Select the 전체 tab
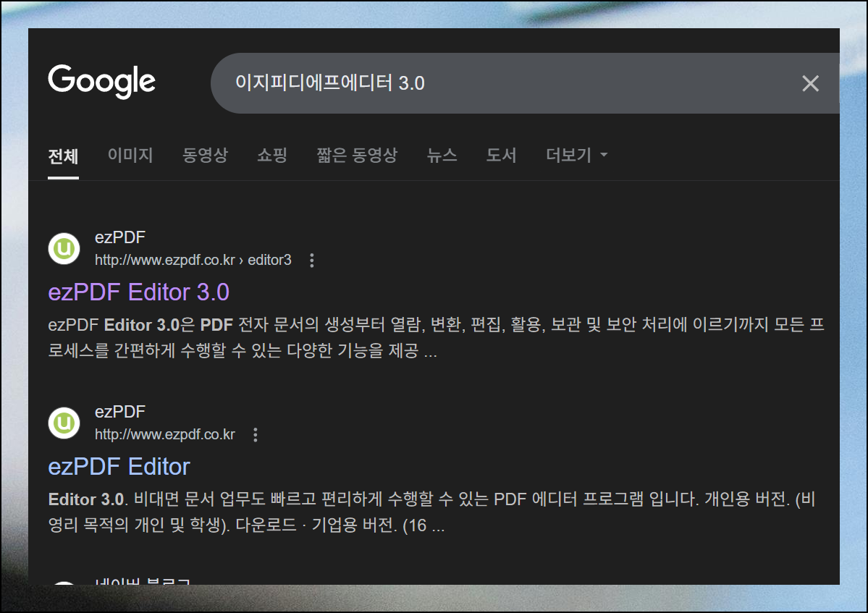 point(63,156)
